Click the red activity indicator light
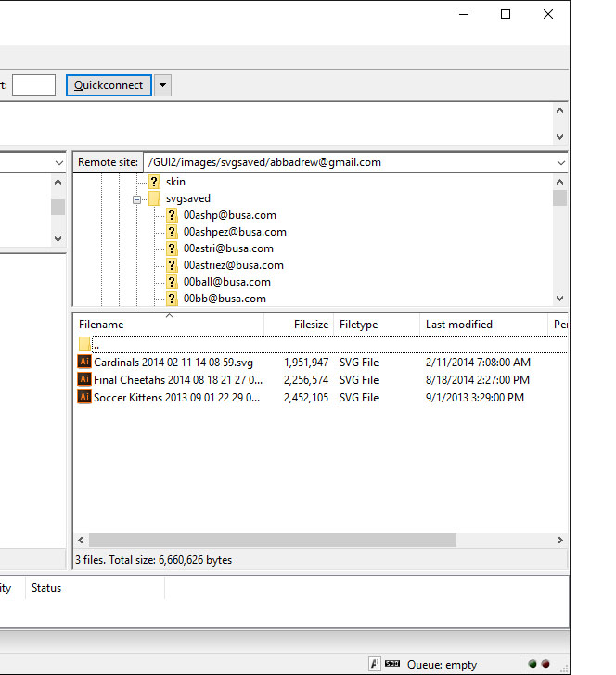This screenshot has height=675, width=616. [545, 664]
